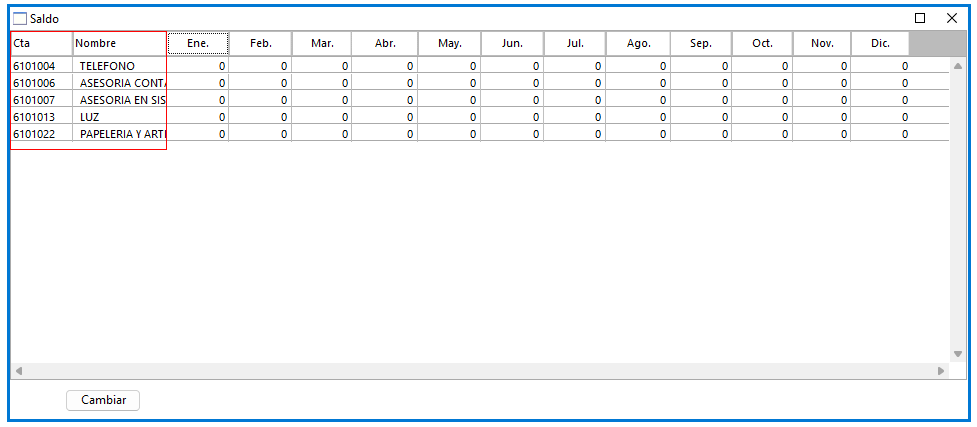Click the Cambiar button
Screen dimensions: 977x427
click(x=103, y=400)
